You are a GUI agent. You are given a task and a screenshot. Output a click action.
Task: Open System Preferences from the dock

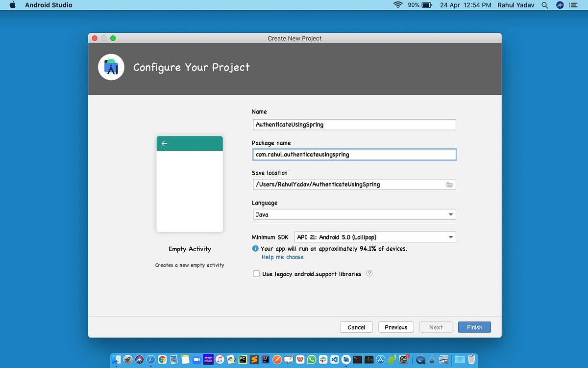click(x=403, y=359)
